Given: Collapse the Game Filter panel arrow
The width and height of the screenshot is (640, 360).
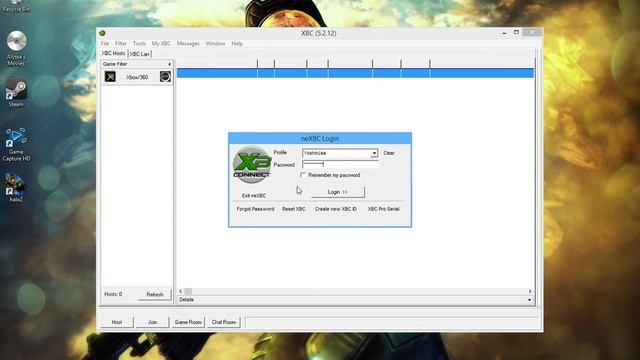Looking at the screenshot, I should pos(169,64).
